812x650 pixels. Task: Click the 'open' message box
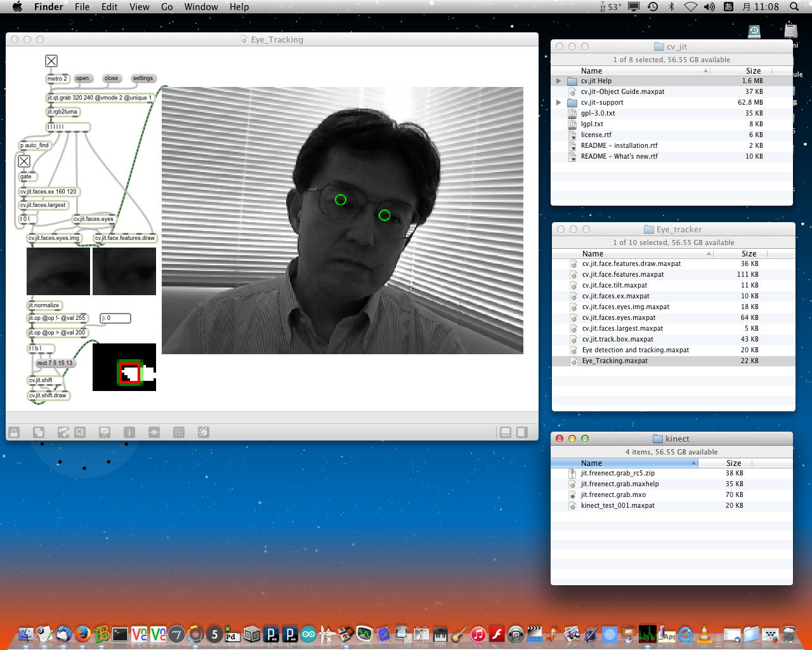click(82, 79)
